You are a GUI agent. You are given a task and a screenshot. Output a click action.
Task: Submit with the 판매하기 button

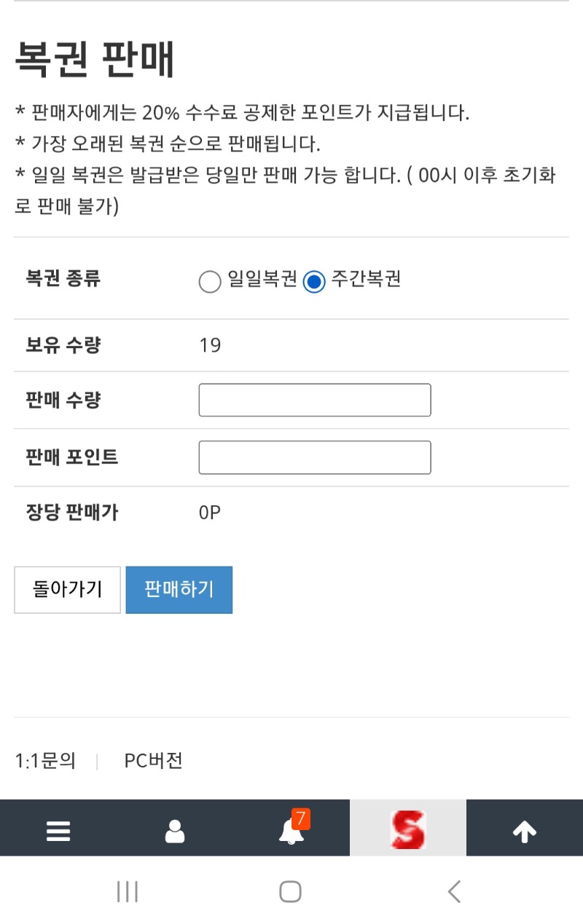[179, 590]
